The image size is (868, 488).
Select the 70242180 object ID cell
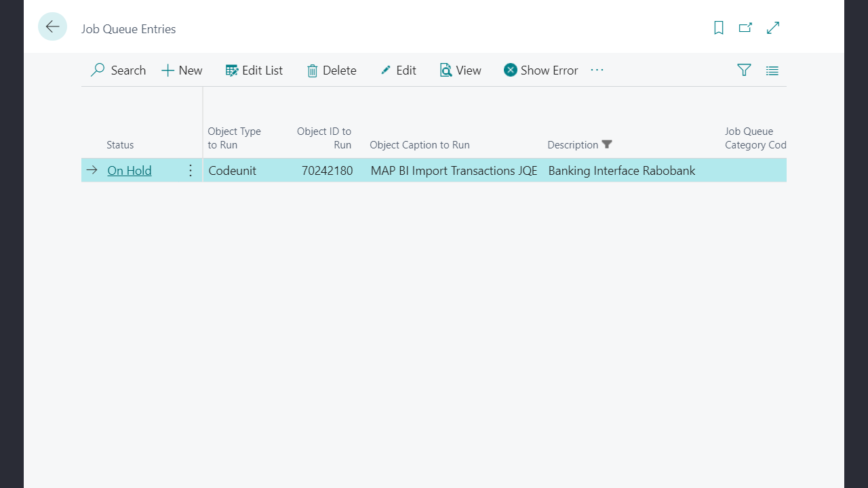(328, 171)
